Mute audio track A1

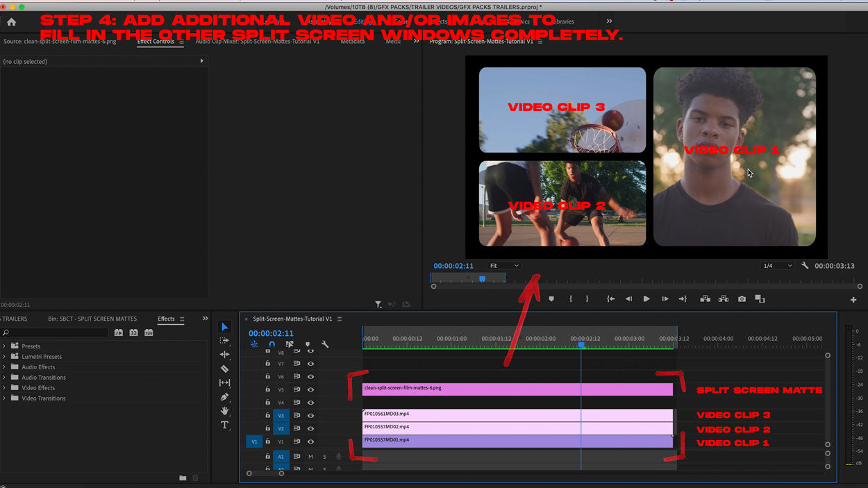[310, 457]
